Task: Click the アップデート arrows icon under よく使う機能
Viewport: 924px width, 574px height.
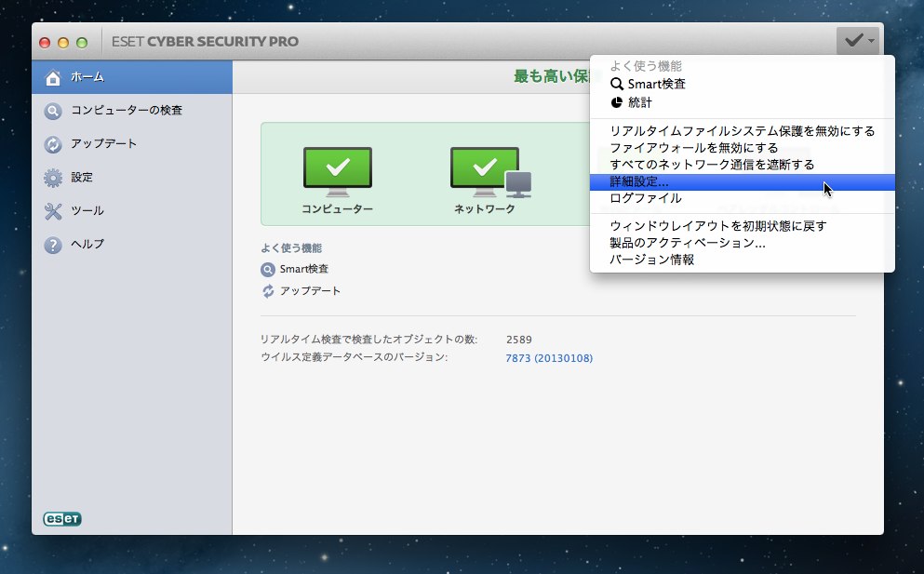Action: (268, 291)
